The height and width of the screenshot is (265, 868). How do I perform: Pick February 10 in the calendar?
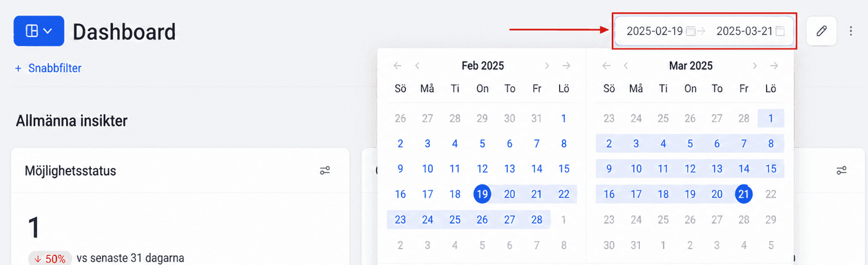428,169
